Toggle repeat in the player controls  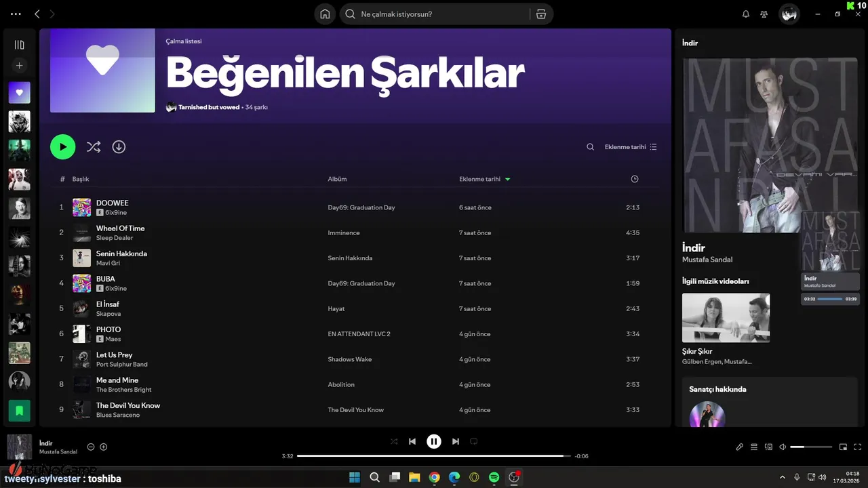(474, 441)
